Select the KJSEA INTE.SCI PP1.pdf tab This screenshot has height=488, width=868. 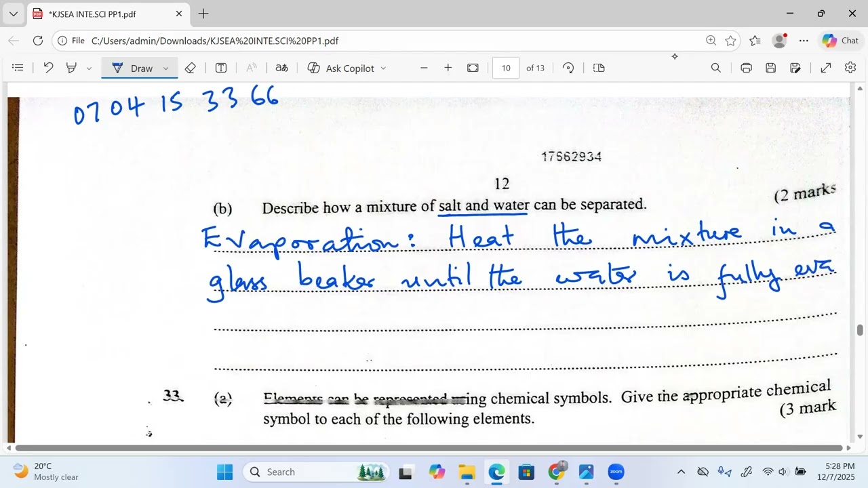point(108,14)
